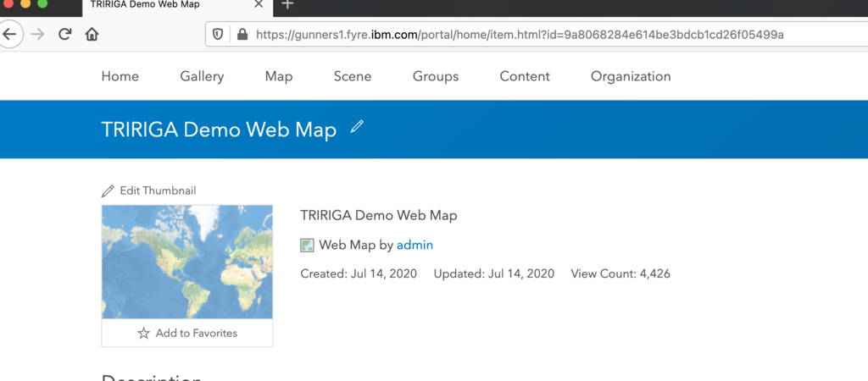Click the world map thumbnail image
This screenshot has width=868, height=381.
click(187, 262)
